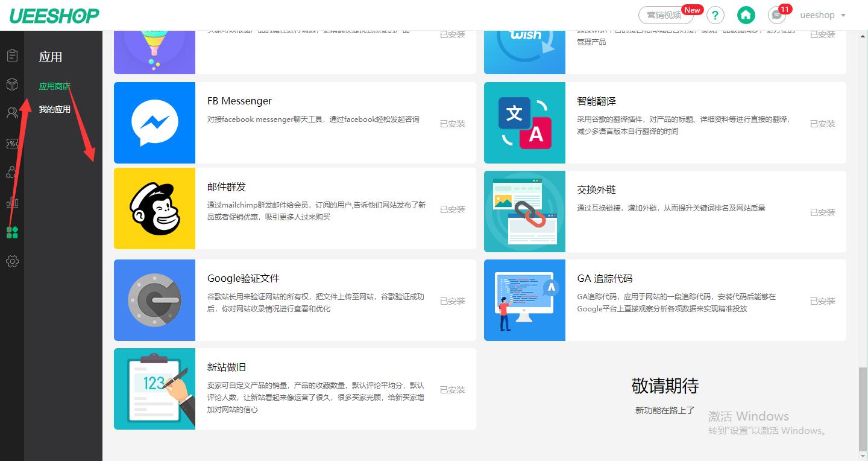Click the page vertical scrollbar thumb
The height and width of the screenshot is (461, 868).
863,409
